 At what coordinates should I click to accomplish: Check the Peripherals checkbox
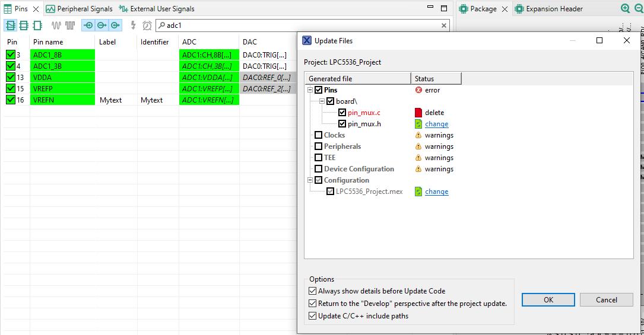(318, 146)
